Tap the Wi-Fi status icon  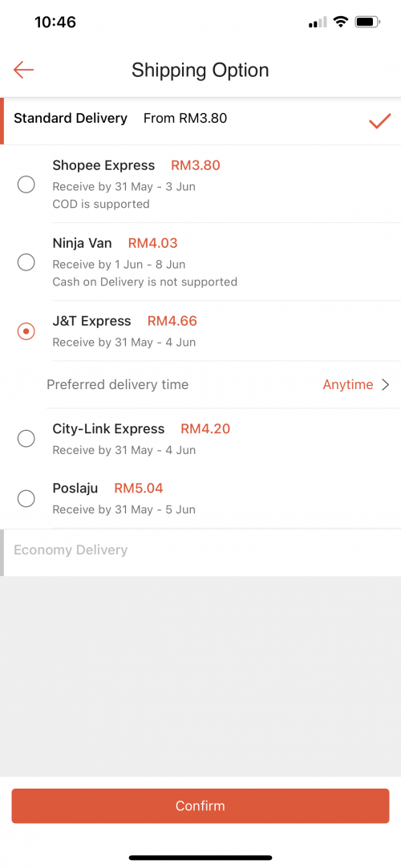click(x=342, y=22)
